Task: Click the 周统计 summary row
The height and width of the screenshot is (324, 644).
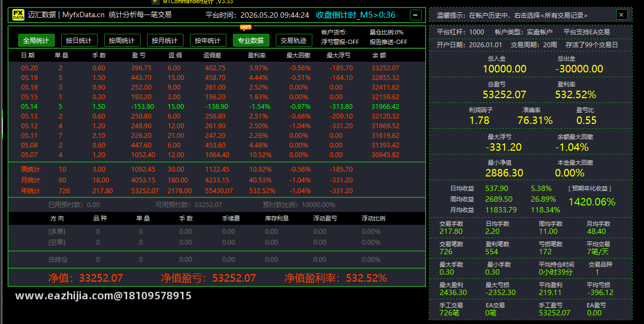Action: 217,169
